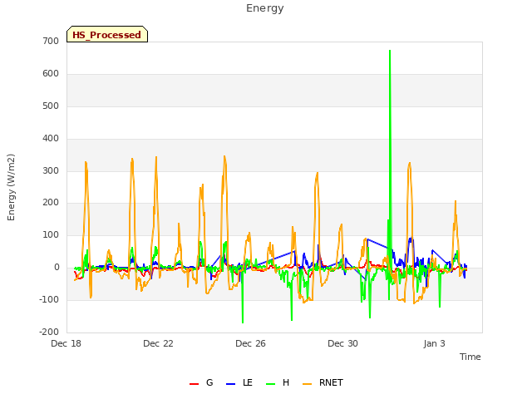Image resolution: width=532 pixels, height=399 pixels.
Task: Click the blue LE legend swatch
Action: 230,384
